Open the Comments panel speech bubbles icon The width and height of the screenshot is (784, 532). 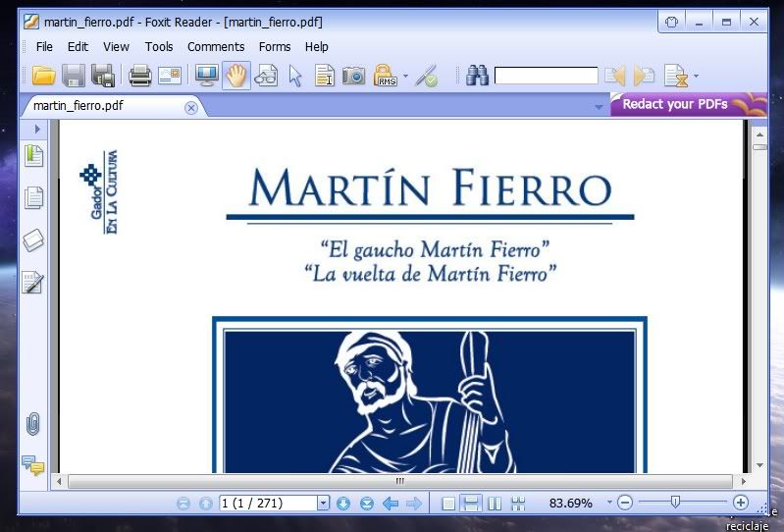[x=33, y=465]
